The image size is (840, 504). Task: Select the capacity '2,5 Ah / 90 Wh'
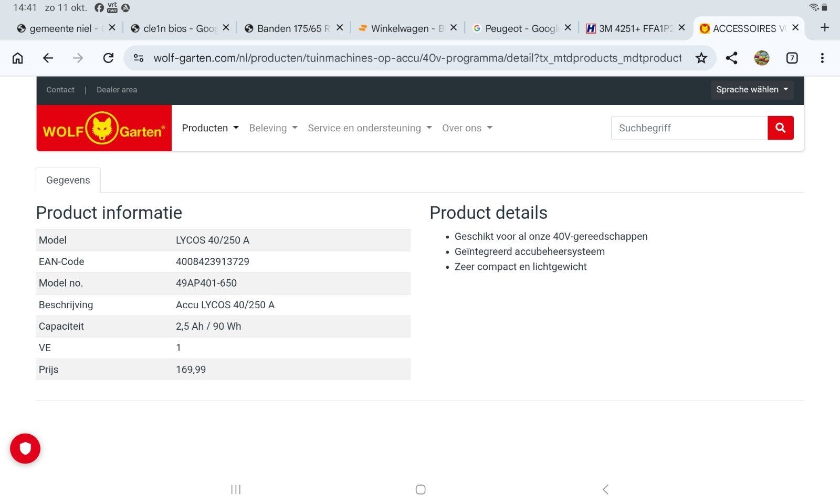click(208, 326)
